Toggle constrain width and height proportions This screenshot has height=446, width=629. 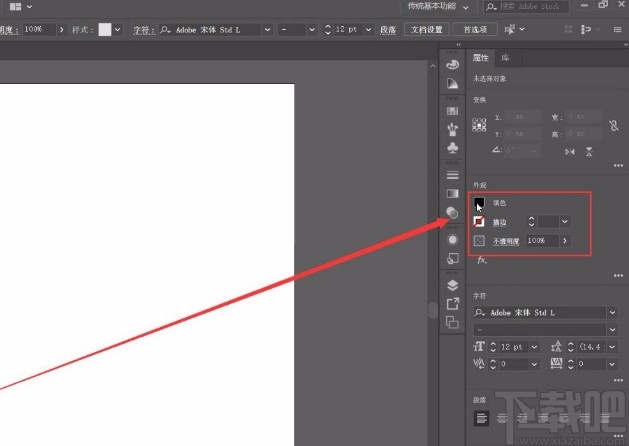(x=614, y=126)
